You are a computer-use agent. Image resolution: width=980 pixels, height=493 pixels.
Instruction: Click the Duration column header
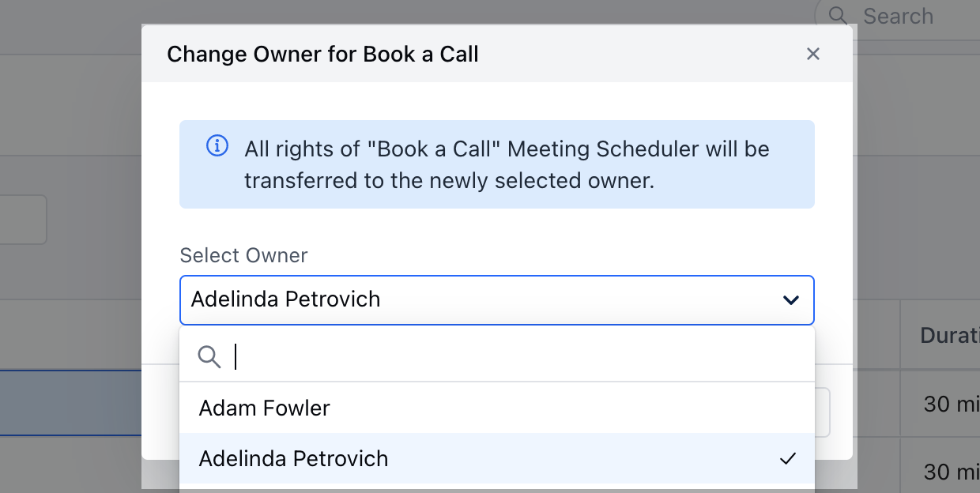(950, 335)
